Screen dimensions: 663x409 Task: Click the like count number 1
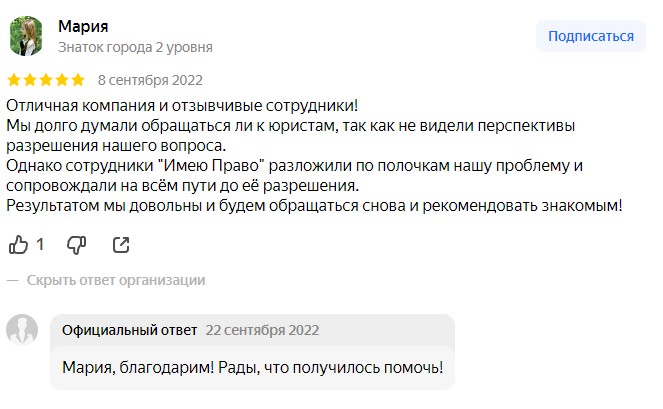(x=40, y=244)
